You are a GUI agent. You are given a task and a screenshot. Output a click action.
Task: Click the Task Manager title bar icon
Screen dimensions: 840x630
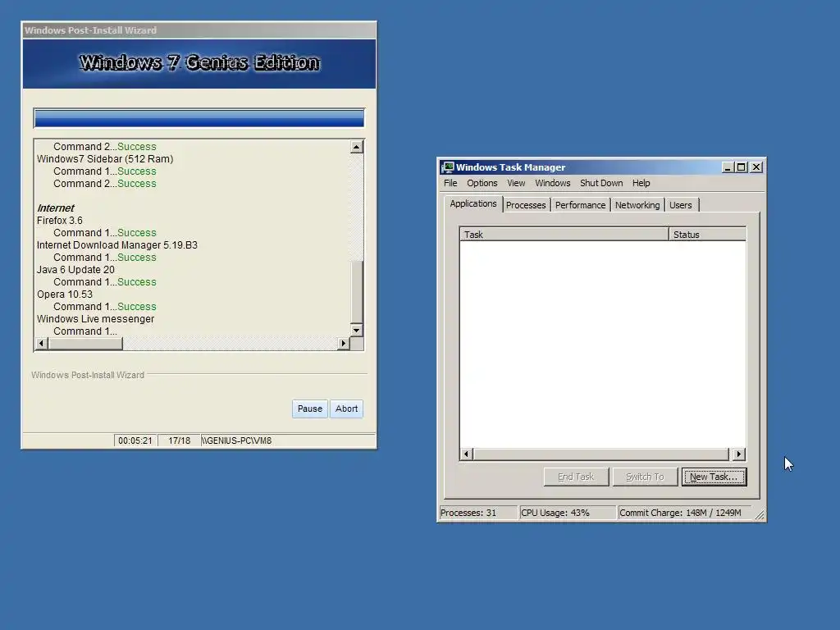pos(448,167)
